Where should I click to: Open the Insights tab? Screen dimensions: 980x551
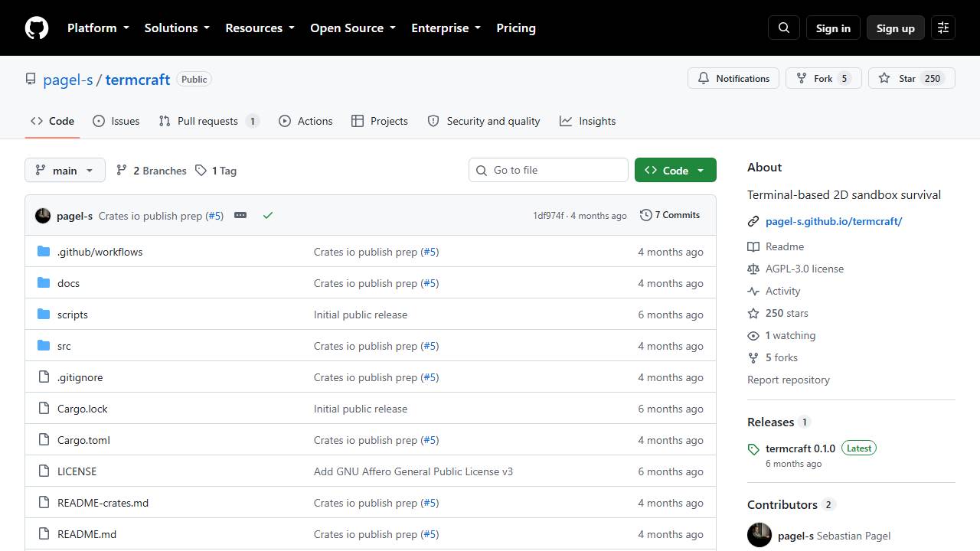(x=588, y=121)
